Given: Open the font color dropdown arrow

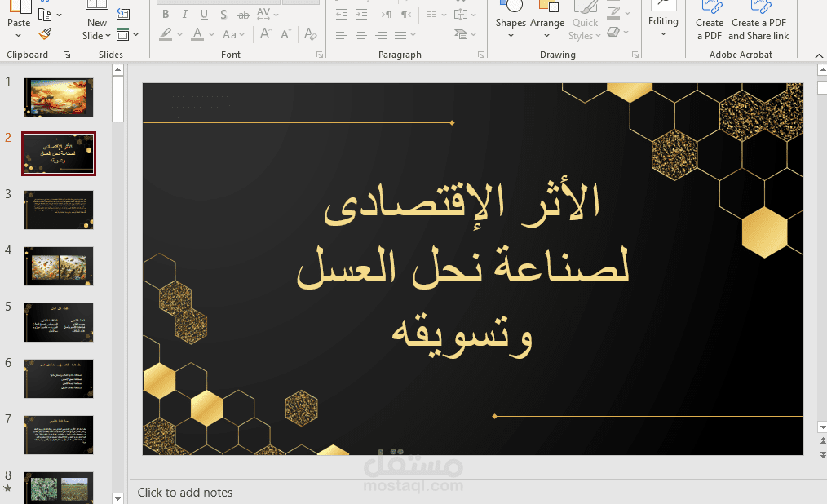Looking at the screenshot, I should click(x=211, y=35).
